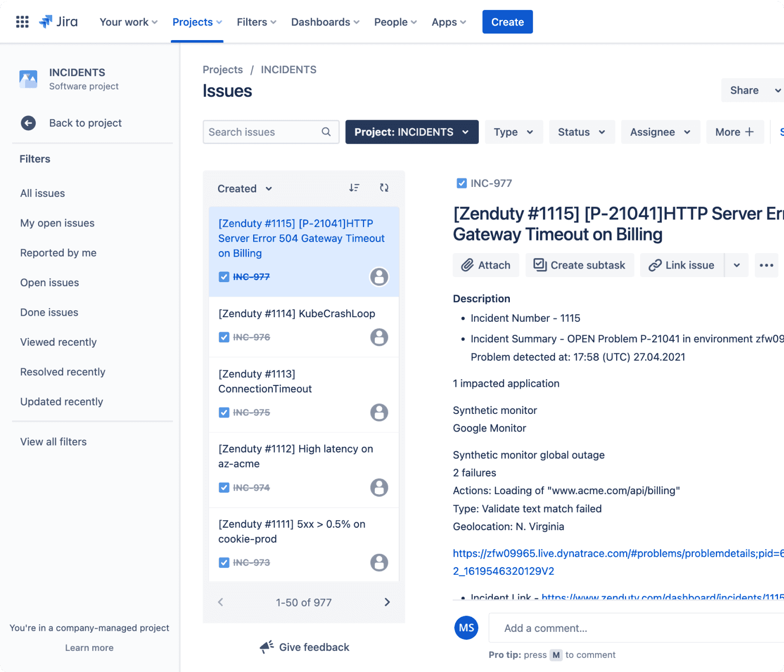Image resolution: width=784 pixels, height=672 pixels.
Task: Select Updated recently filter
Action: pyautogui.click(x=62, y=401)
